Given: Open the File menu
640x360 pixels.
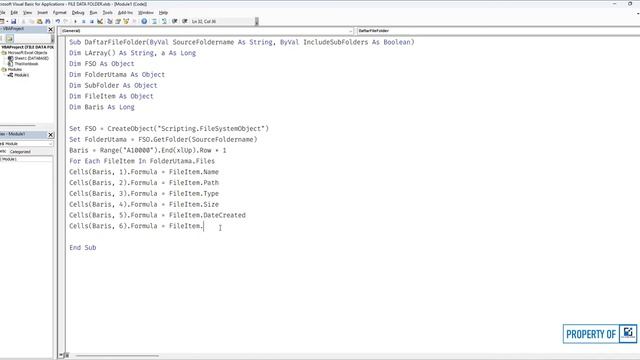Looking at the screenshot, I should (x=2, y=13).
